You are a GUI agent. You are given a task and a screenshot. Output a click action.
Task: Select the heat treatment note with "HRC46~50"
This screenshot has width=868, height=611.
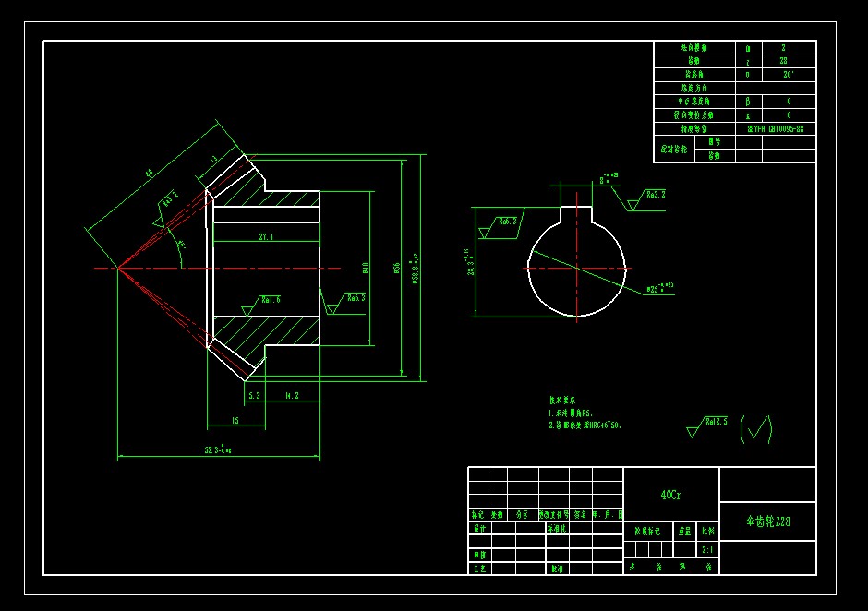(x=585, y=425)
